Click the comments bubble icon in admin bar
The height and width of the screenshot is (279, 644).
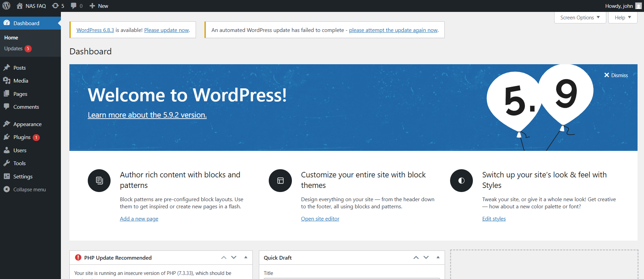73,6
